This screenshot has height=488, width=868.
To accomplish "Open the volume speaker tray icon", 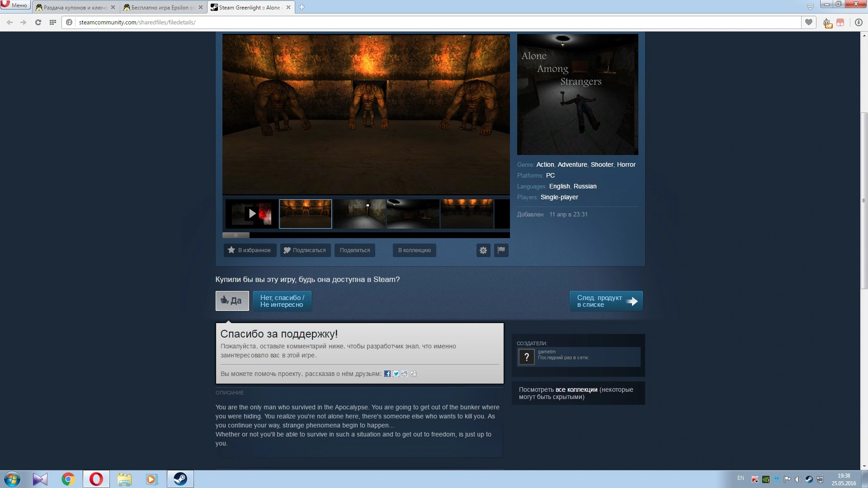I will 798,479.
